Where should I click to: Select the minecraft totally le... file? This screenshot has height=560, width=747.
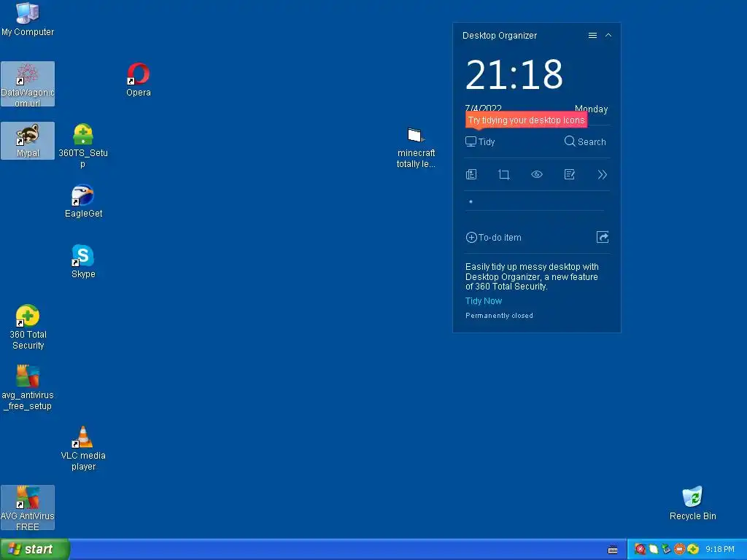click(x=416, y=147)
